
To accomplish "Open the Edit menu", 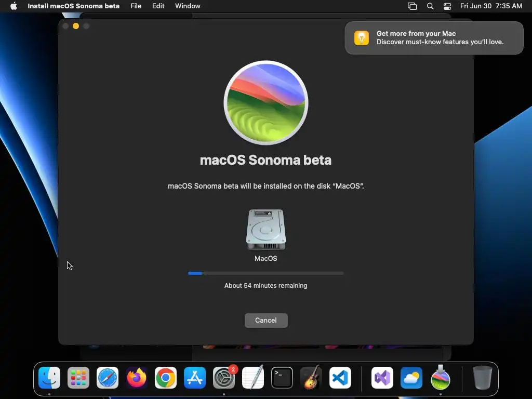I will [x=158, y=6].
